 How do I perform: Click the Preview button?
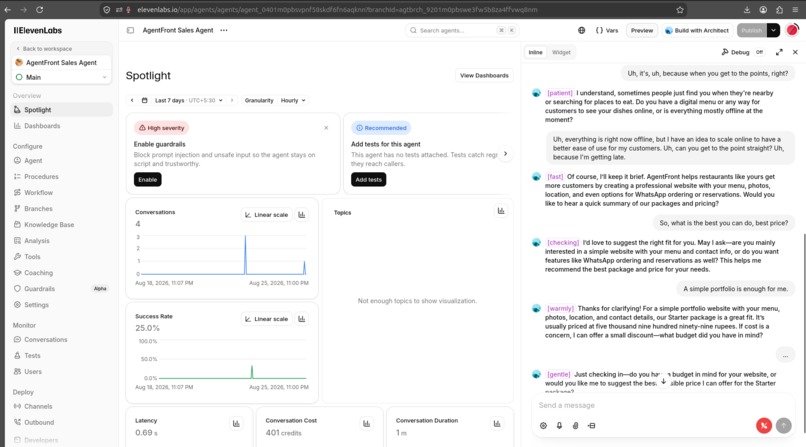(642, 30)
